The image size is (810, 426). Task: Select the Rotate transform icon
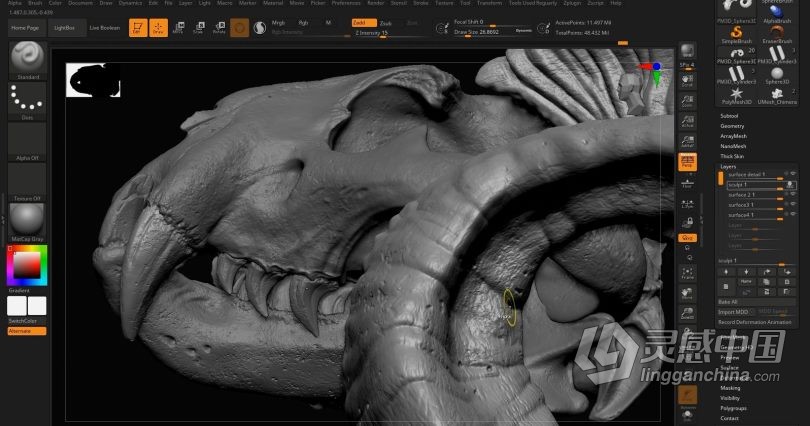click(220, 28)
